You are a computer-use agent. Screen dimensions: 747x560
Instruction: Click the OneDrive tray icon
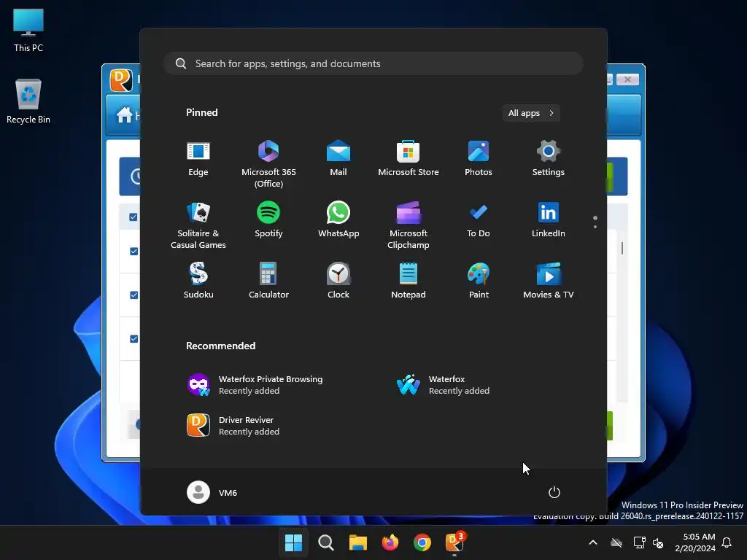pyautogui.click(x=616, y=542)
